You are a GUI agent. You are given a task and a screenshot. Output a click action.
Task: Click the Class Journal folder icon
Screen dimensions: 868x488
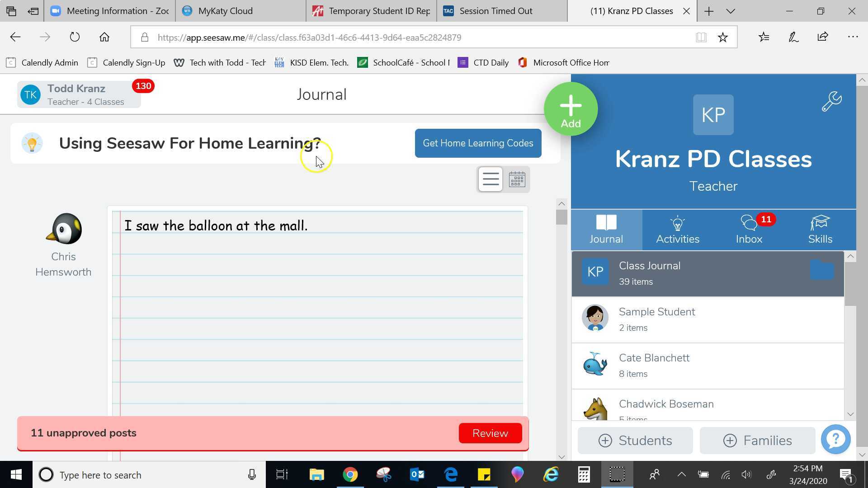tap(822, 270)
